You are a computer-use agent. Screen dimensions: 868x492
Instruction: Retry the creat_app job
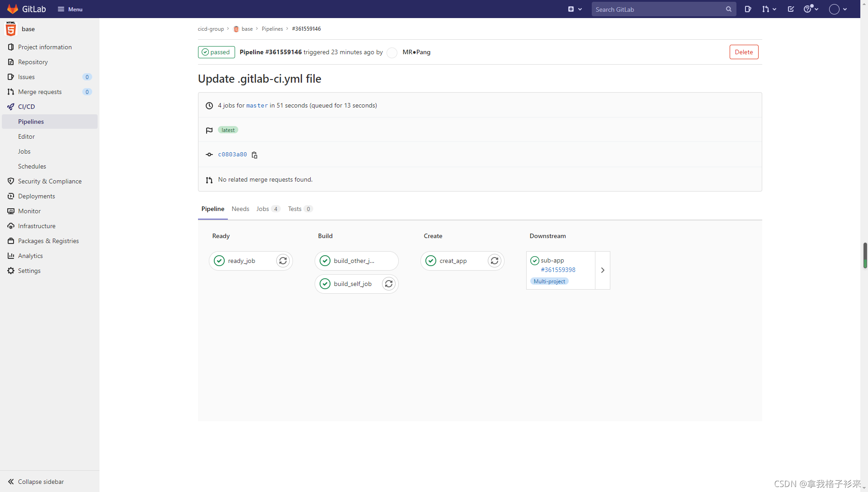pyautogui.click(x=495, y=261)
